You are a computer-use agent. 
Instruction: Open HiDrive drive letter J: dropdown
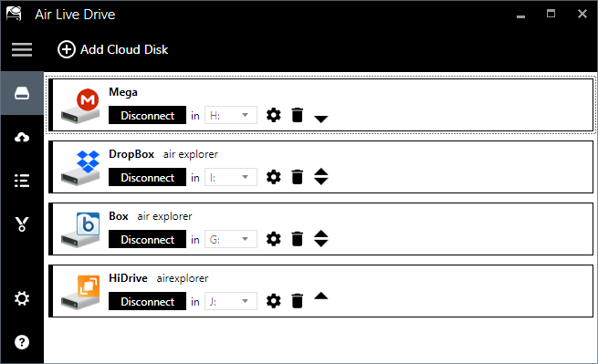coord(231,301)
